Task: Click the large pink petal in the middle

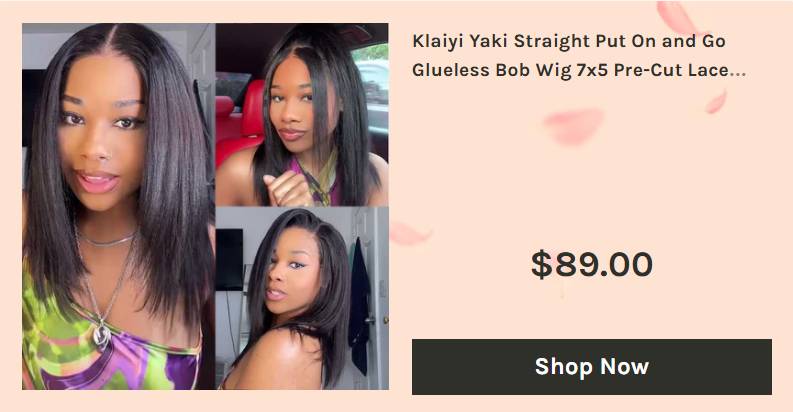Action: click(574, 126)
